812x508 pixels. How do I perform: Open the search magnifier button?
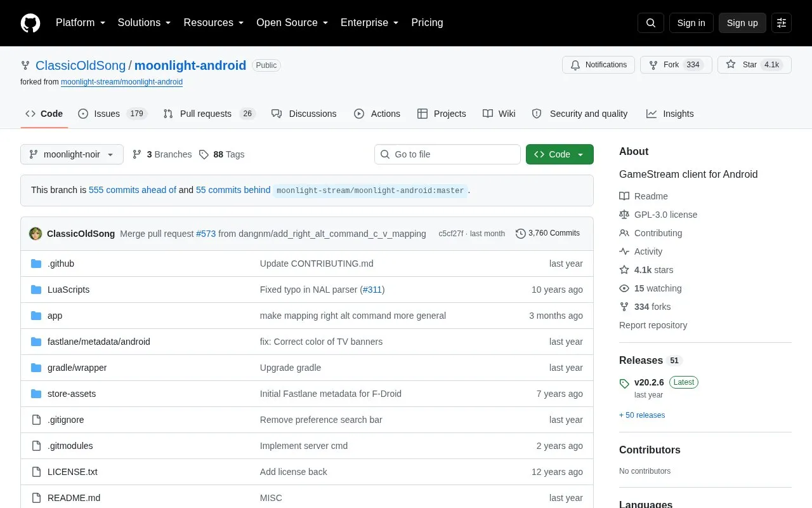tap(651, 23)
